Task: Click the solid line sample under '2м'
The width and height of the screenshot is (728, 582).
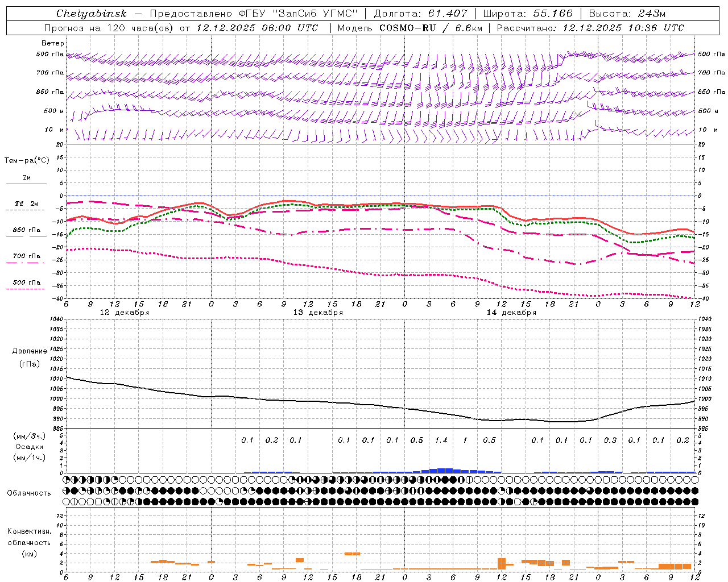Action: (x=26, y=184)
